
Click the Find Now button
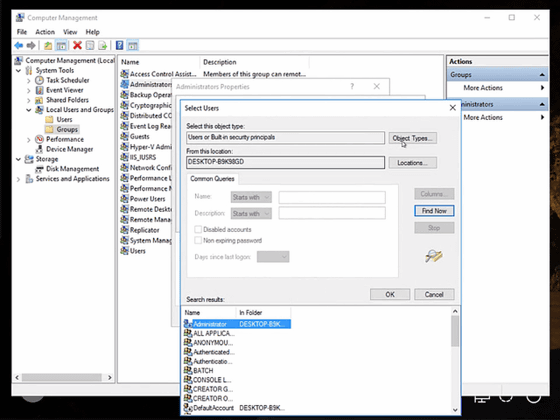434,211
